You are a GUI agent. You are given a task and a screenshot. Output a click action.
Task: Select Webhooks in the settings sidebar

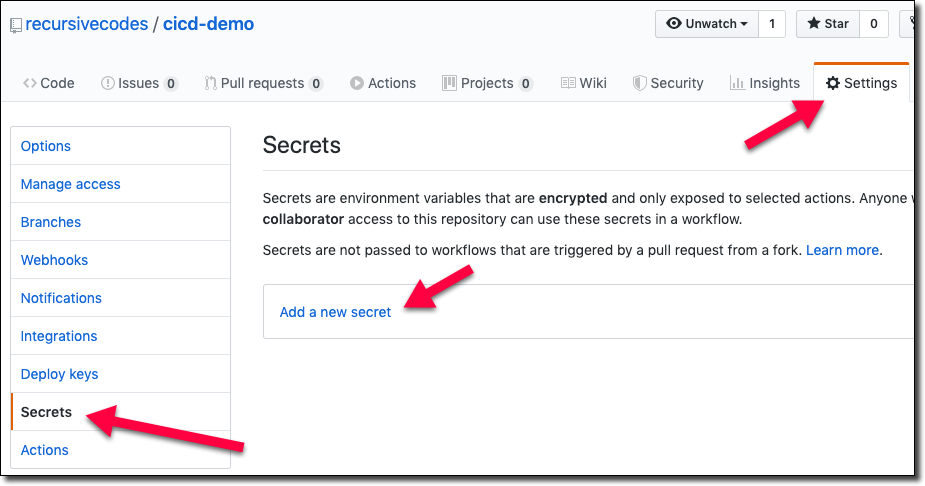(54, 260)
